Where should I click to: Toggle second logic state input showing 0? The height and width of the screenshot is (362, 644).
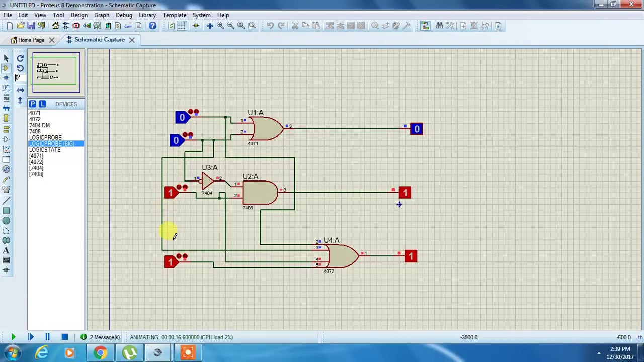click(176, 140)
